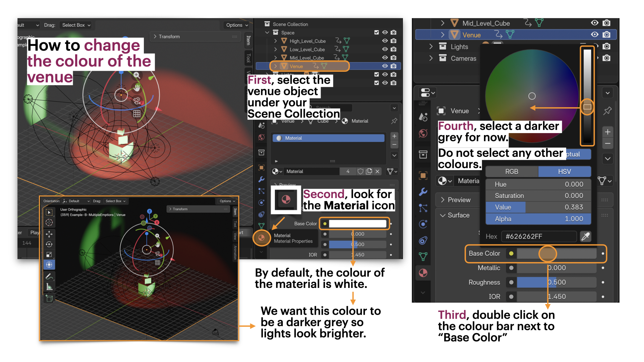Click the Hex color value field
The height and width of the screenshot is (362, 644).
(x=539, y=237)
